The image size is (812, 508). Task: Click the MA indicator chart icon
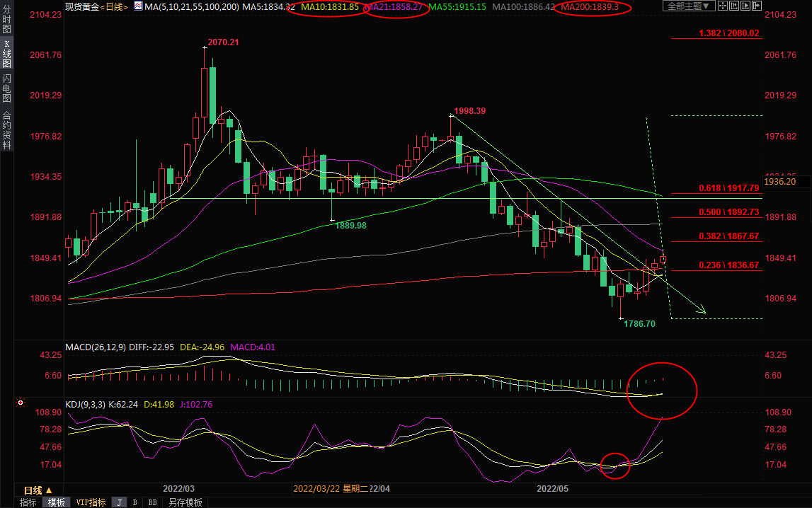point(137,7)
